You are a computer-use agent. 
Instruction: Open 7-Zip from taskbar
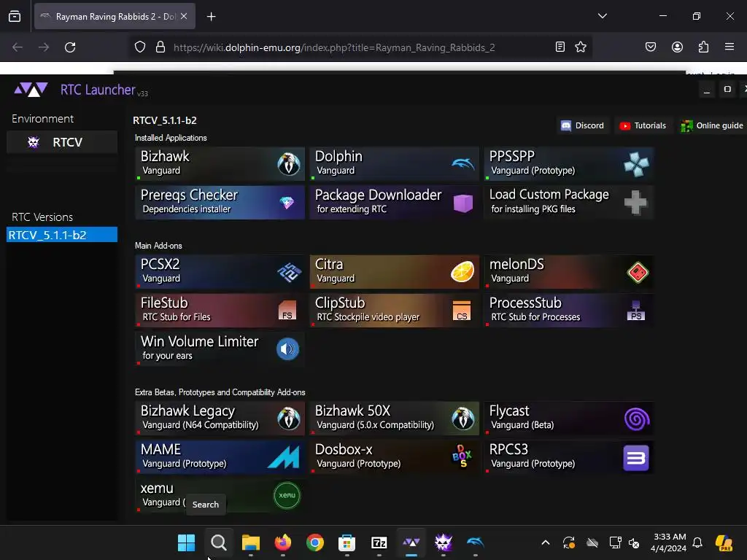pyautogui.click(x=379, y=542)
